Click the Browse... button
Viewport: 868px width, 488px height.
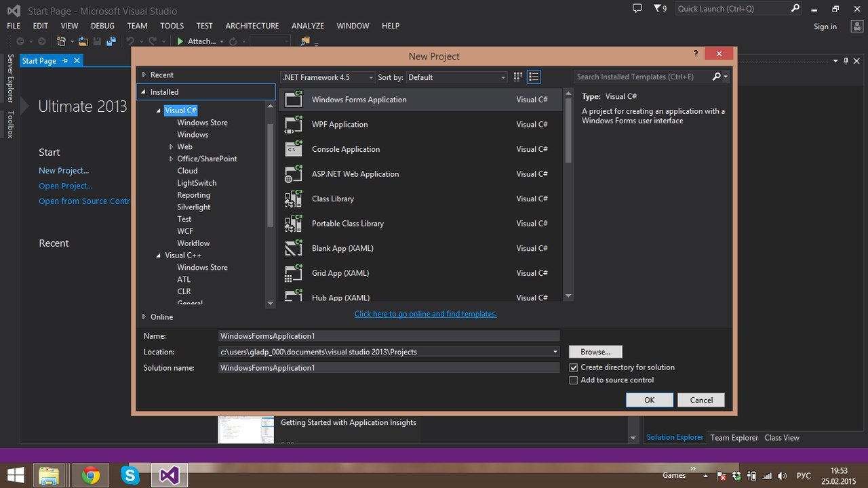tap(595, 352)
